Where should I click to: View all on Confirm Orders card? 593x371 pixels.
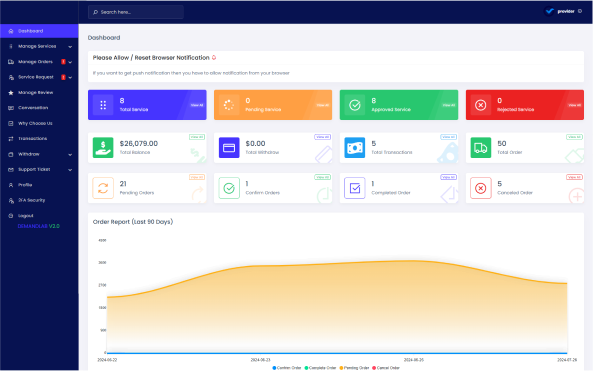(323, 177)
